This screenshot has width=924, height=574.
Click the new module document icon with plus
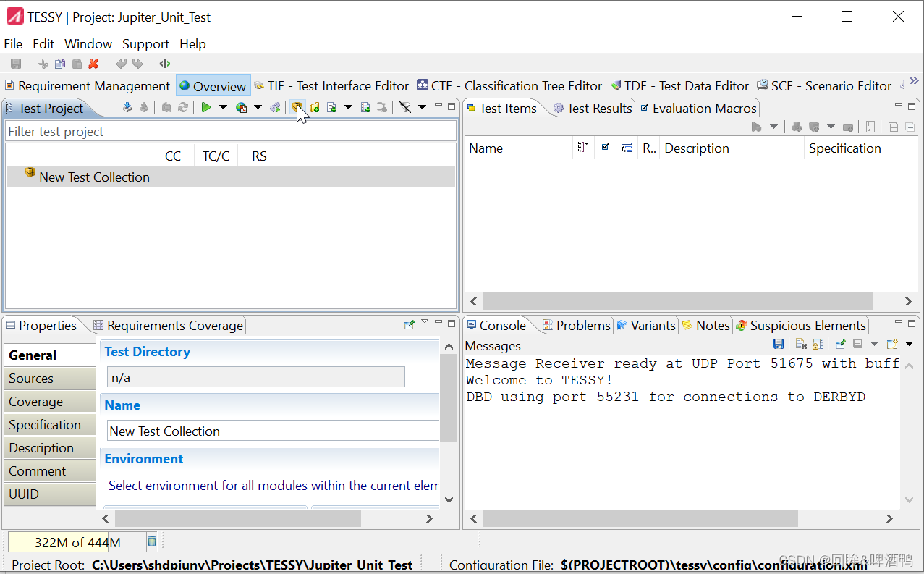[x=331, y=107]
